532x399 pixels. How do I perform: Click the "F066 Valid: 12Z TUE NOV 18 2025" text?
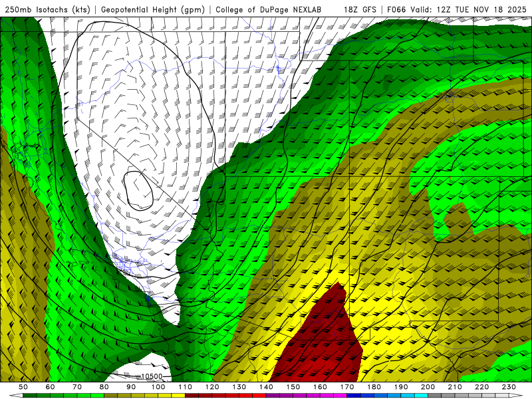coord(457,9)
